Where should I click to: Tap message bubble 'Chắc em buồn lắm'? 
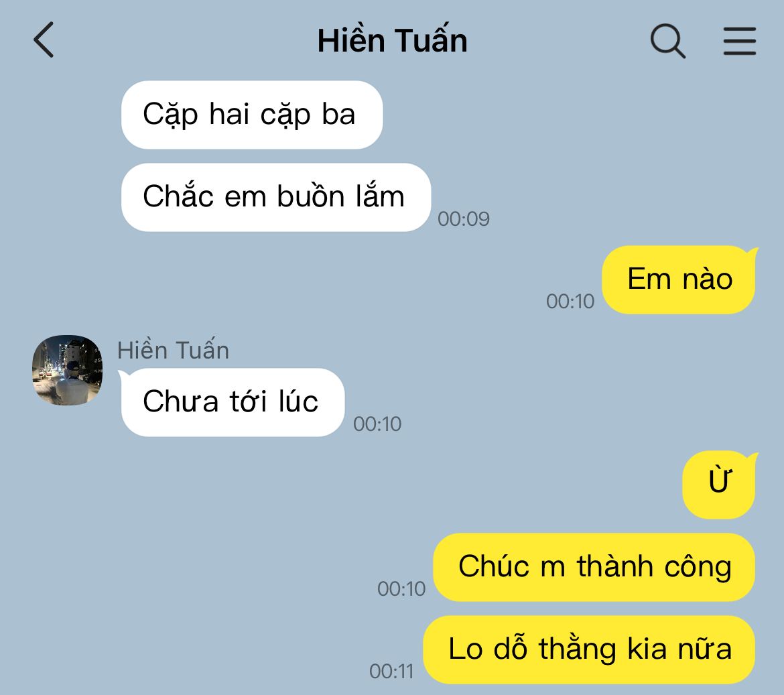(x=276, y=197)
